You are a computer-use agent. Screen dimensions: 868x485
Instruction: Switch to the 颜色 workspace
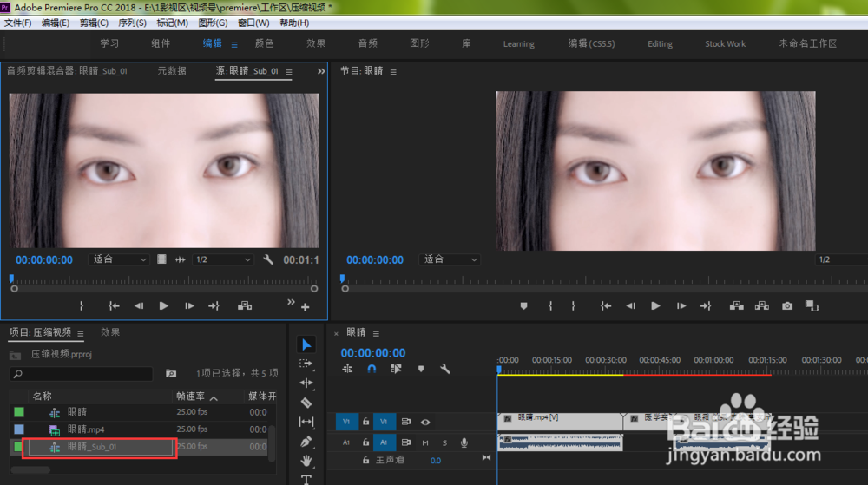[264, 43]
